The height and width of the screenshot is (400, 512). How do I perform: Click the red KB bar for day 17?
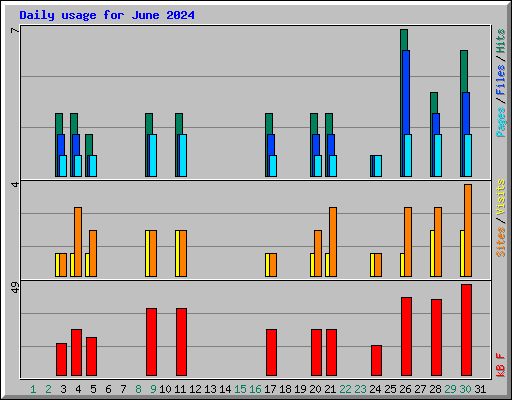[271, 352]
